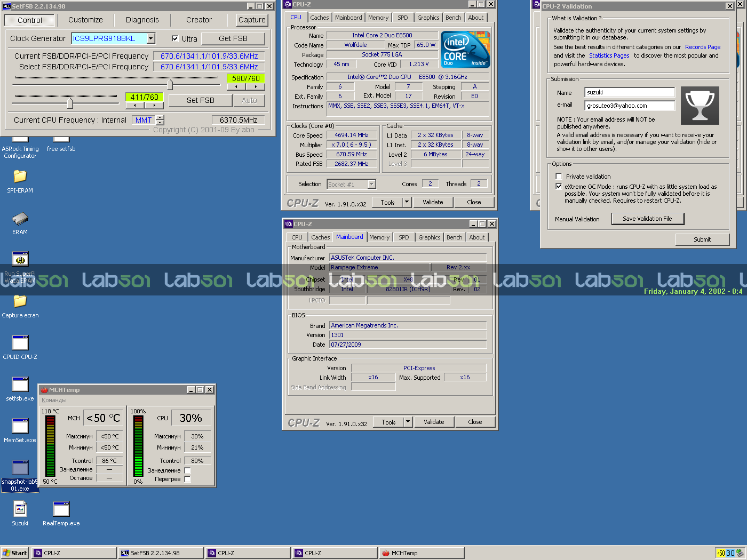Click the MCHTemp title bar icon

click(x=44, y=390)
